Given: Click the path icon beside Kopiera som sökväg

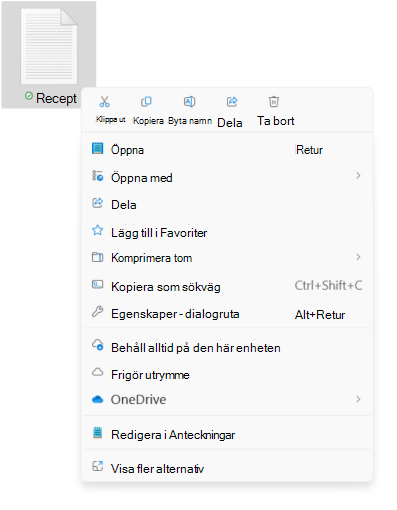Looking at the screenshot, I should (97, 285).
